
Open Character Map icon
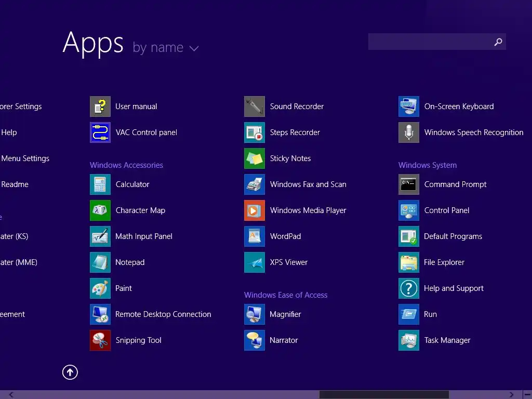point(100,210)
